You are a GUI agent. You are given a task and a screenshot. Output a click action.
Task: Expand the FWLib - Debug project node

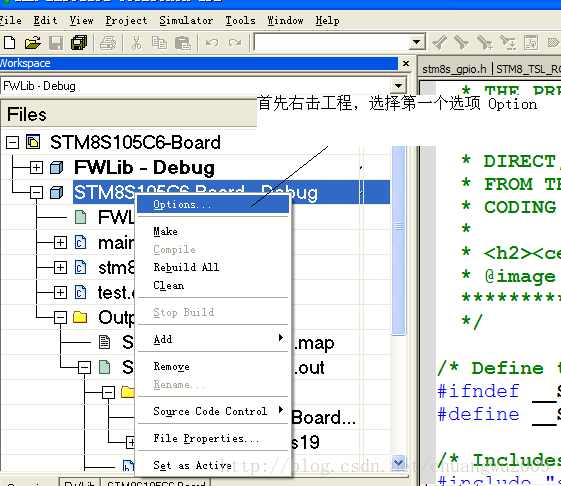36,167
